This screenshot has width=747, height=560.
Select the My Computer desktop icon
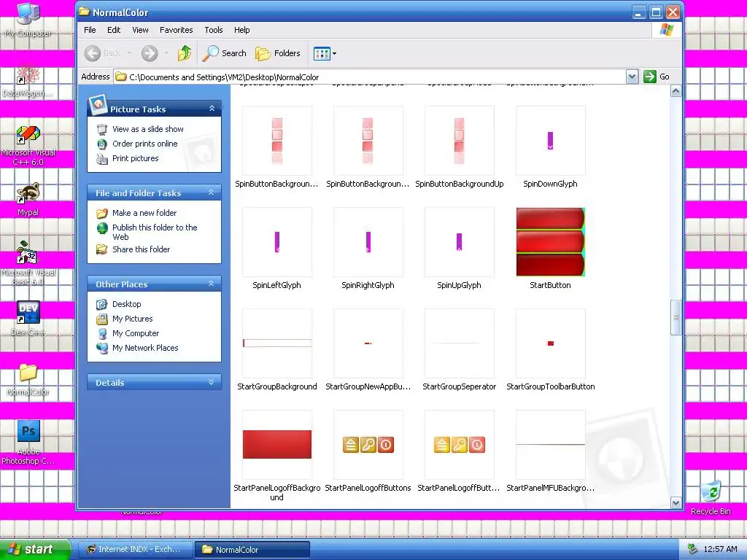(x=28, y=15)
